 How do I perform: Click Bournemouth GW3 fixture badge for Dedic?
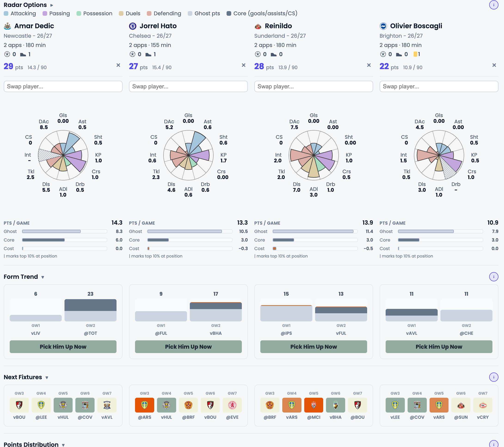(x=19, y=405)
